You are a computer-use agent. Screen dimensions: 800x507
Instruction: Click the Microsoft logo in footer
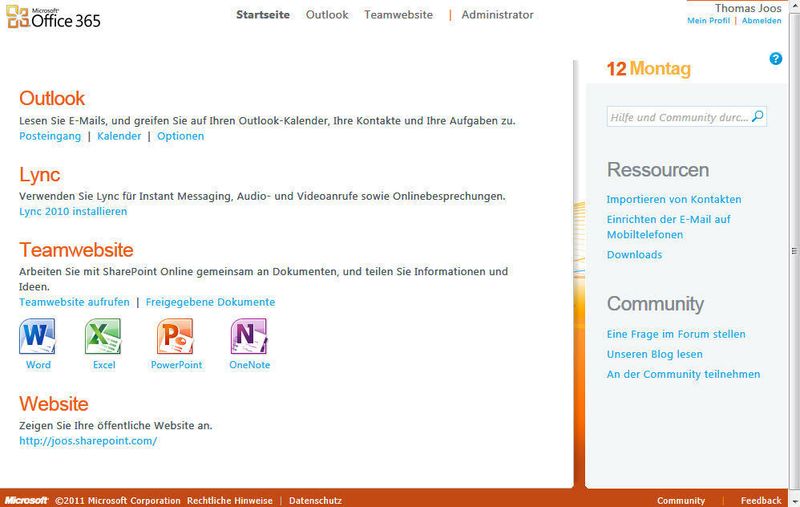[26, 500]
